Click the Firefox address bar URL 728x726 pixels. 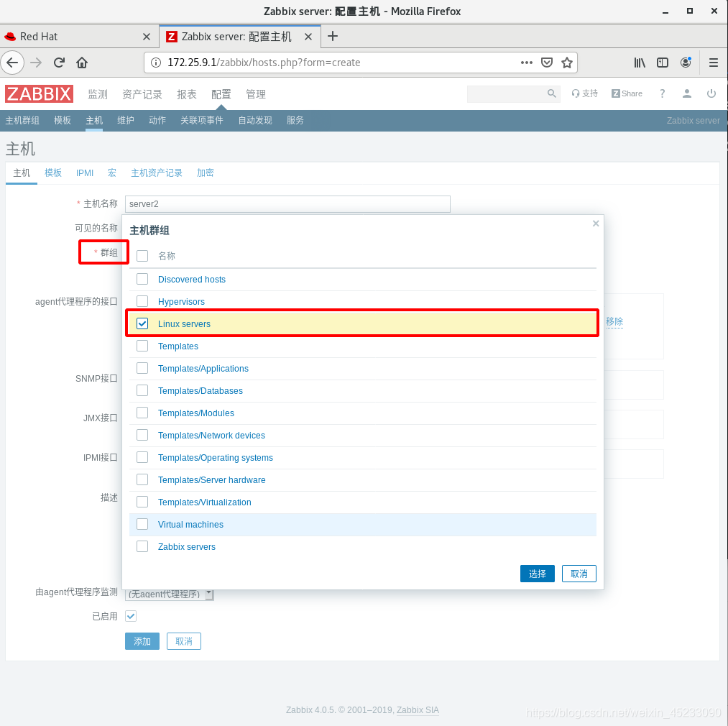[264, 63]
